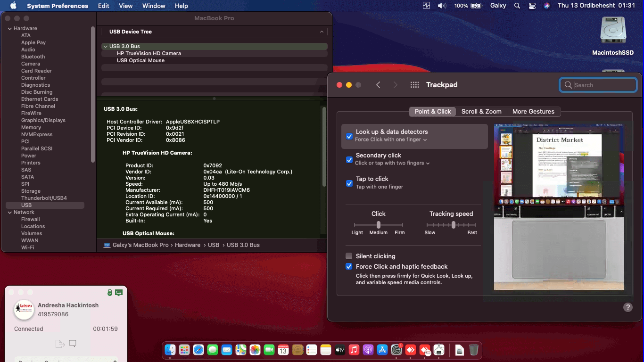Show all preferences grid button
Image resolution: width=644 pixels, height=362 pixels.
[x=415, y=85]
